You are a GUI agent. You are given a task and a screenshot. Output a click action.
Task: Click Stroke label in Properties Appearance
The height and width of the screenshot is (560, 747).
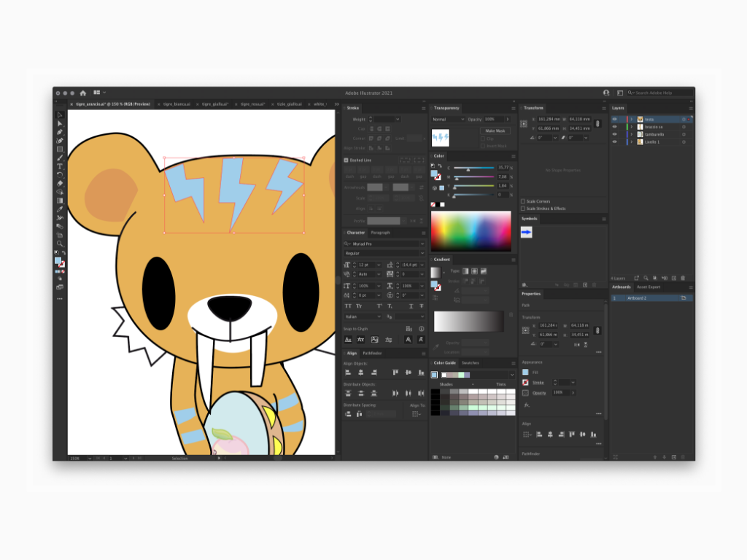[538, 382]
